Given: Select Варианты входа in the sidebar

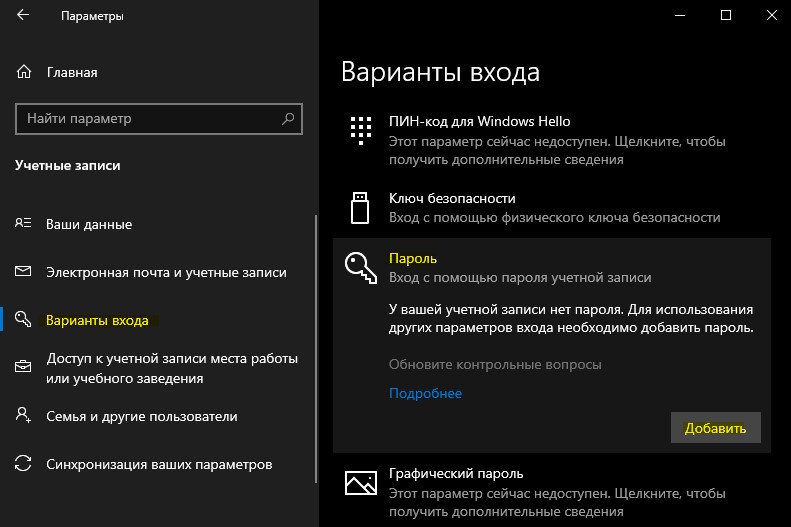Looking at the screenshot, I should [x=97, y=320].
